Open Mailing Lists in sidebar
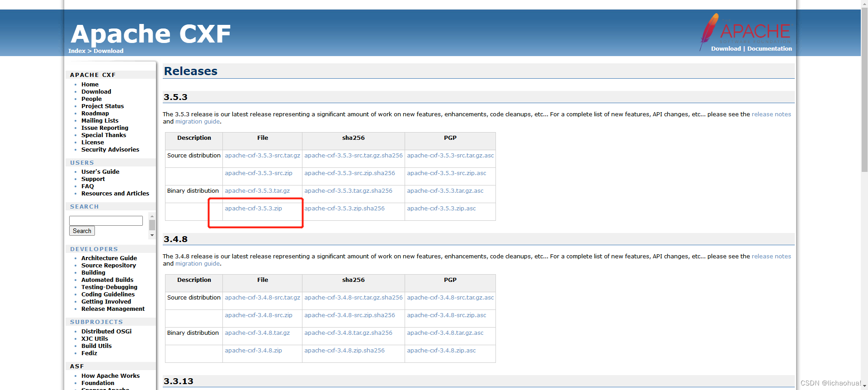Image resolution: width=868 pixels, height=390 pixels. click(x=100, y=121)
